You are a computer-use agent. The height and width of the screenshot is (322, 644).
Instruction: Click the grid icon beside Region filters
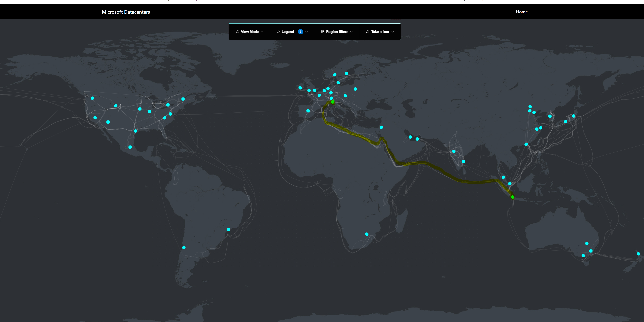click(323, 32)
